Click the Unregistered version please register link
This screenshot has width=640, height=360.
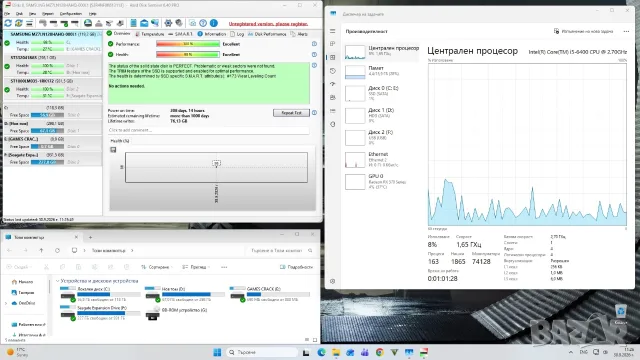268,24
